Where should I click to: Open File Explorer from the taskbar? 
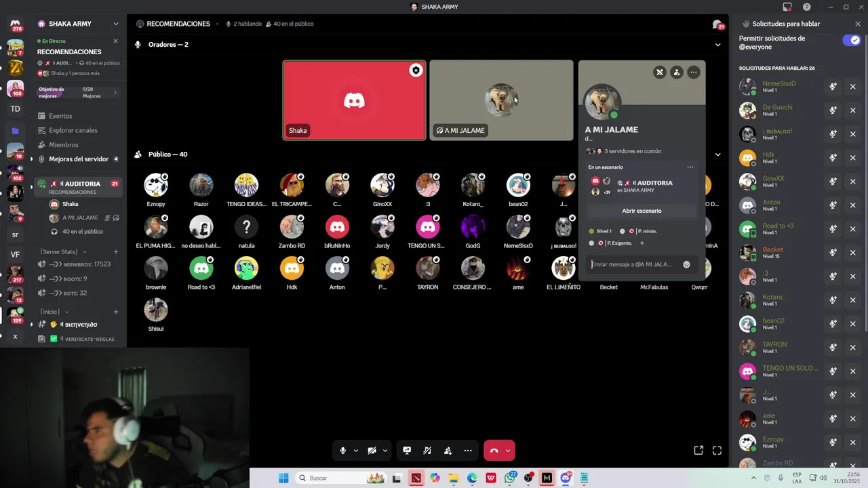[453, 478]
